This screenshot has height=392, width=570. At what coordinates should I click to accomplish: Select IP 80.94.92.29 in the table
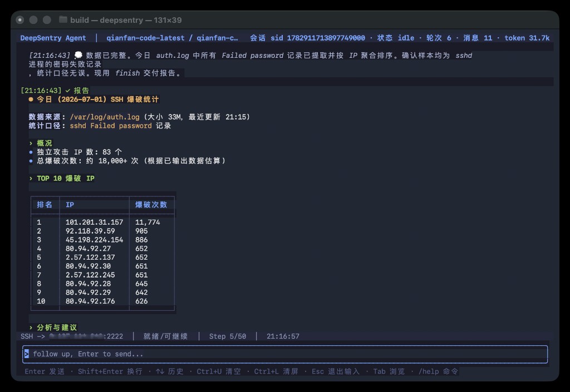click(x=88, y=292)
